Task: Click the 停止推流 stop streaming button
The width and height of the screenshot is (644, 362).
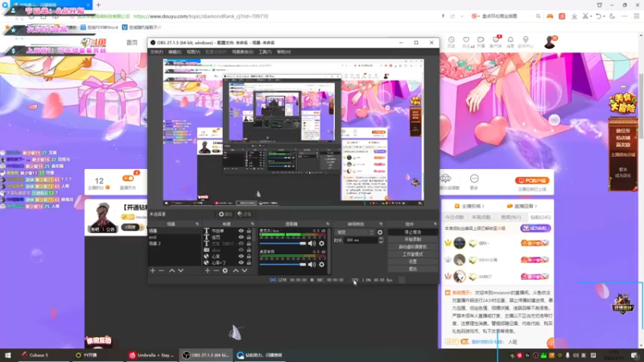Action: point(413,232)
